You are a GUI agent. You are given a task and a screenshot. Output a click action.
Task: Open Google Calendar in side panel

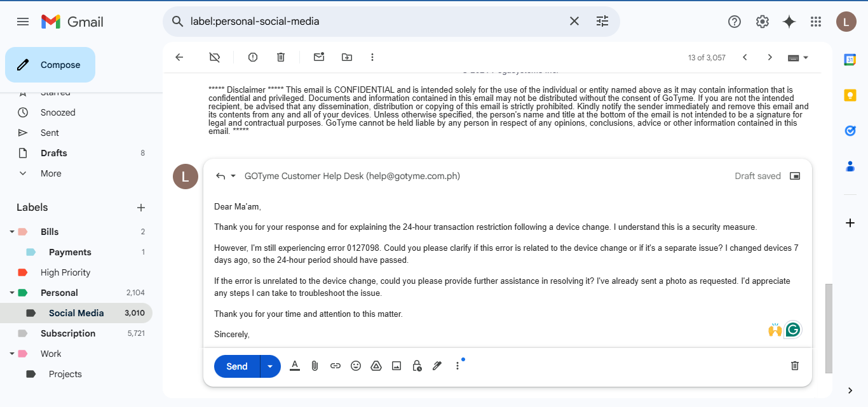[x=850, y=60]
